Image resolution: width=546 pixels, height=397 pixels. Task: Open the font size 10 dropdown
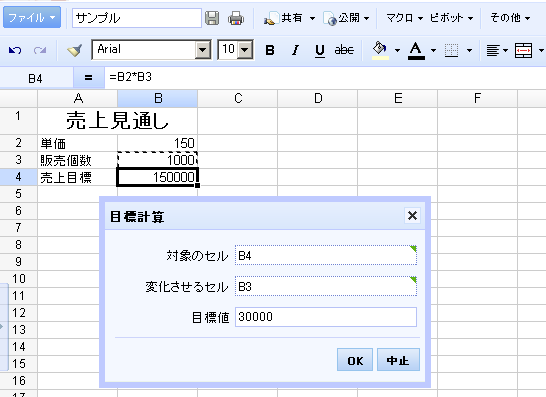click(x=245, y=50)
